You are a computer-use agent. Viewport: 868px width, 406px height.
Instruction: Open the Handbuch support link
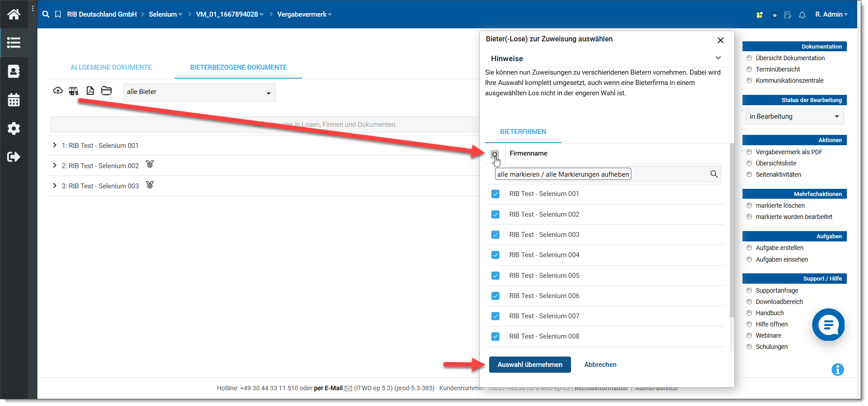pyautogui.click(x=769, y=313)
